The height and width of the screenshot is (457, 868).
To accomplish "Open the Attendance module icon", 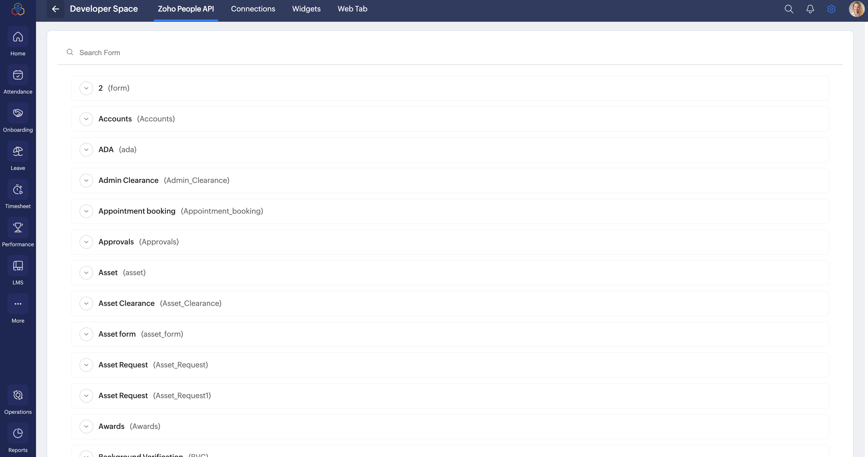I will pos(18,75).
